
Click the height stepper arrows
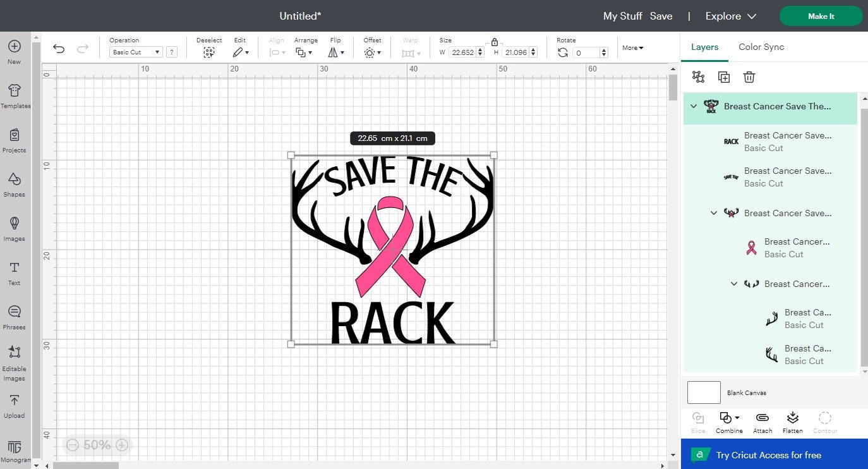tap(534, 52)
